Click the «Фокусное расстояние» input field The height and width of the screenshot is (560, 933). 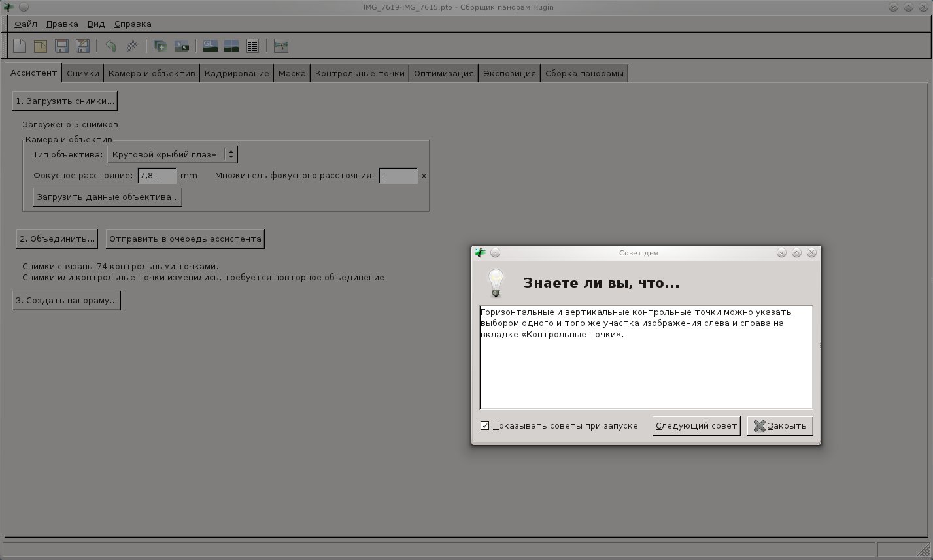click(x=157, y=176)
